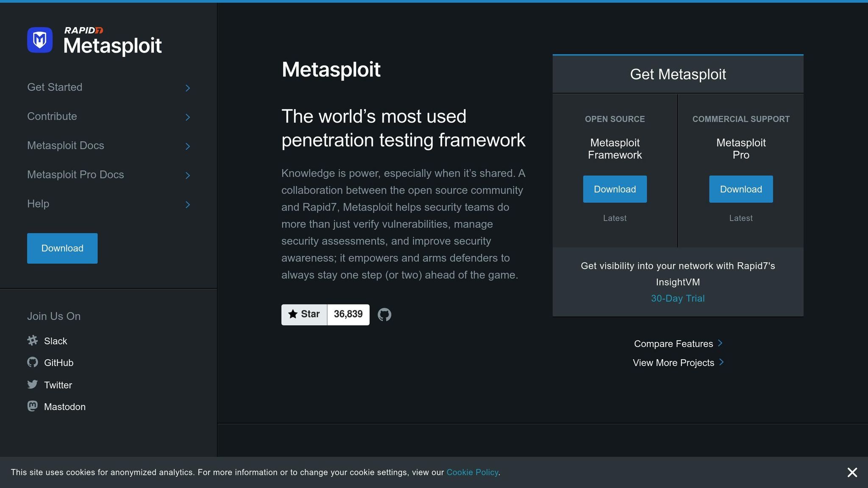Download Metasploit Pro

click(740, 189)
